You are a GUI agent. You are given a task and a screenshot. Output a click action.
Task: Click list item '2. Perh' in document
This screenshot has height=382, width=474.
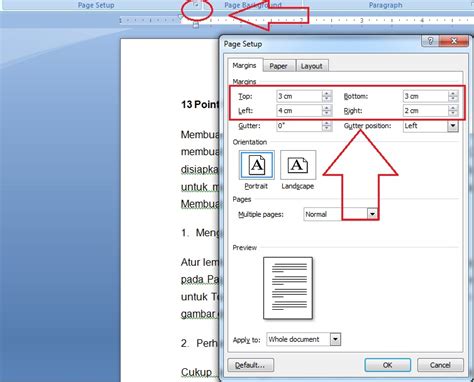(199, 343)
